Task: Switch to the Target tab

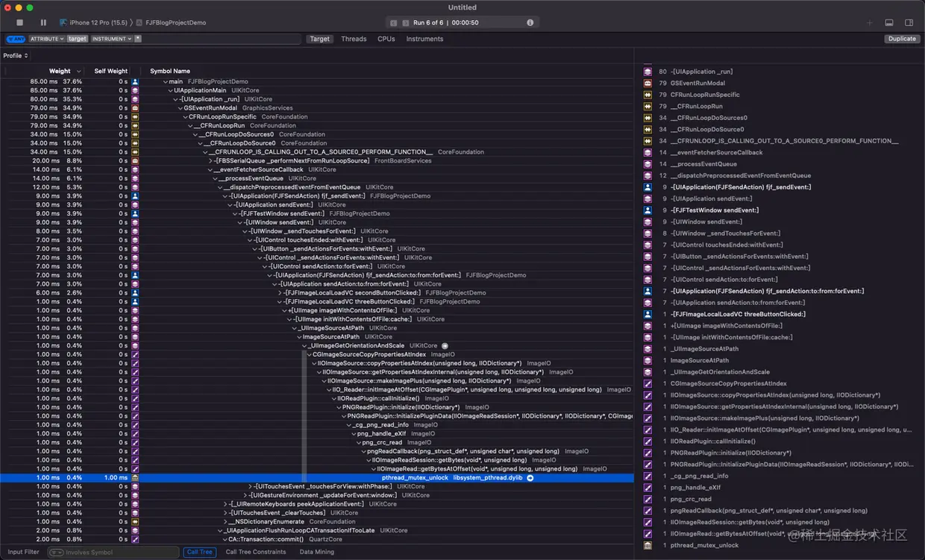Action: [319, 39]
